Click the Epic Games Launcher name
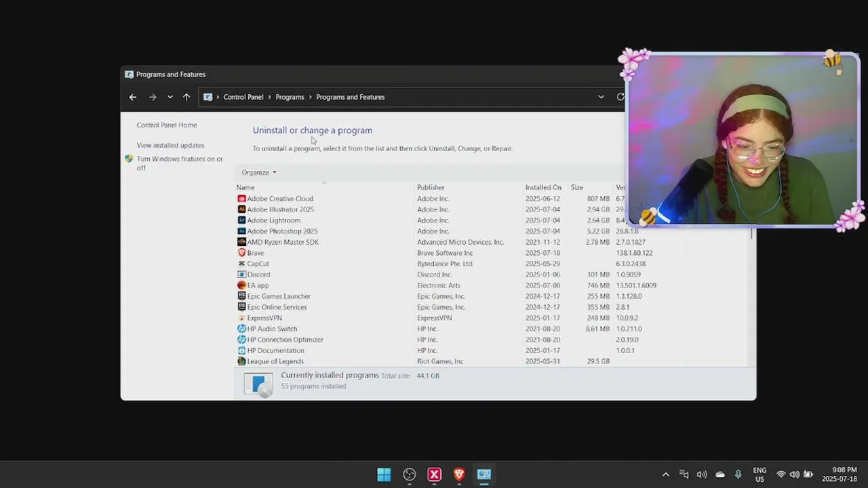 (279, 296)
